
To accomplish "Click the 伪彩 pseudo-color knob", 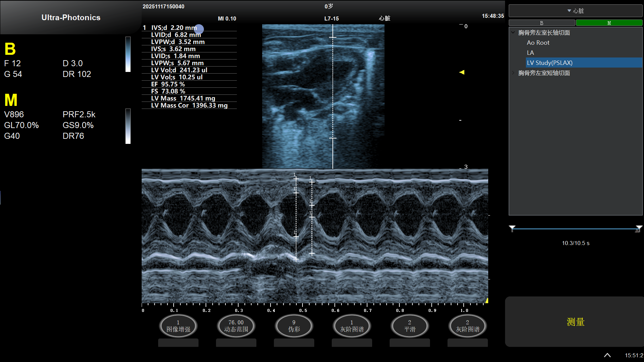I will [x=294, y=326].
